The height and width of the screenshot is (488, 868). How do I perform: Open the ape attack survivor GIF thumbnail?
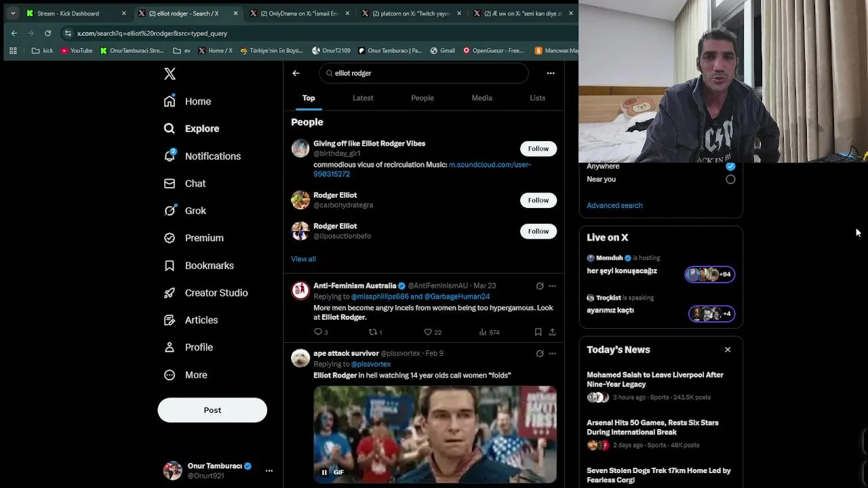pos(435,434)
